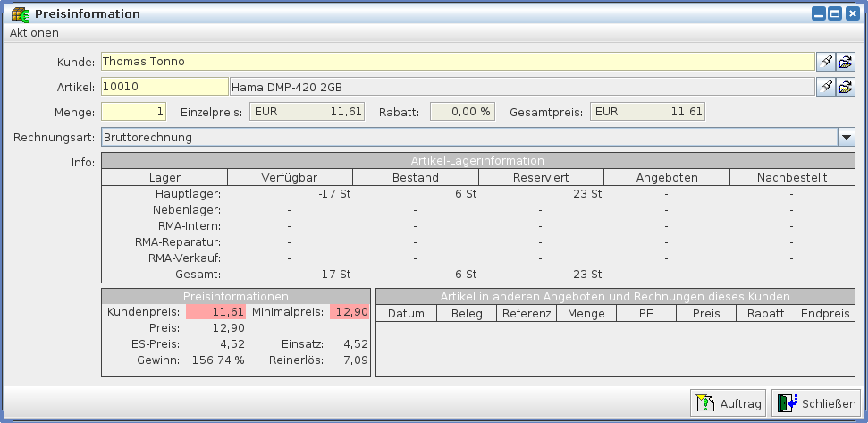Click the red-highlighted Kundenpreis value
The image size is (868, 423).
pyautogui.click(x=215, y=311)
